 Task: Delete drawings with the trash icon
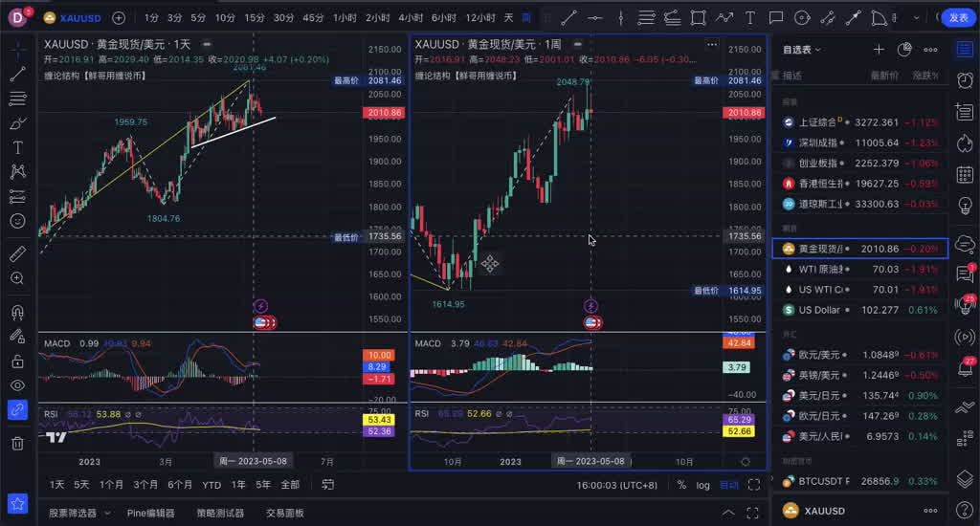(17, 443)
